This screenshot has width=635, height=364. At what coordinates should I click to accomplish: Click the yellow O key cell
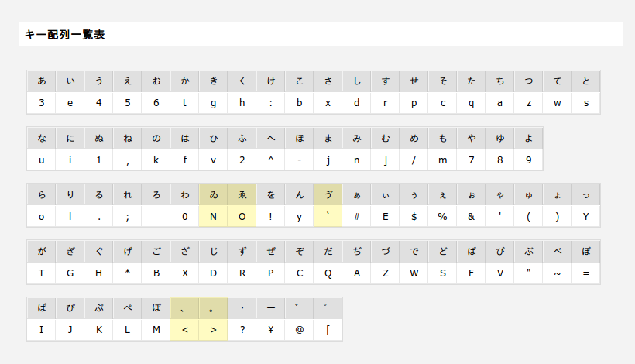242,216
